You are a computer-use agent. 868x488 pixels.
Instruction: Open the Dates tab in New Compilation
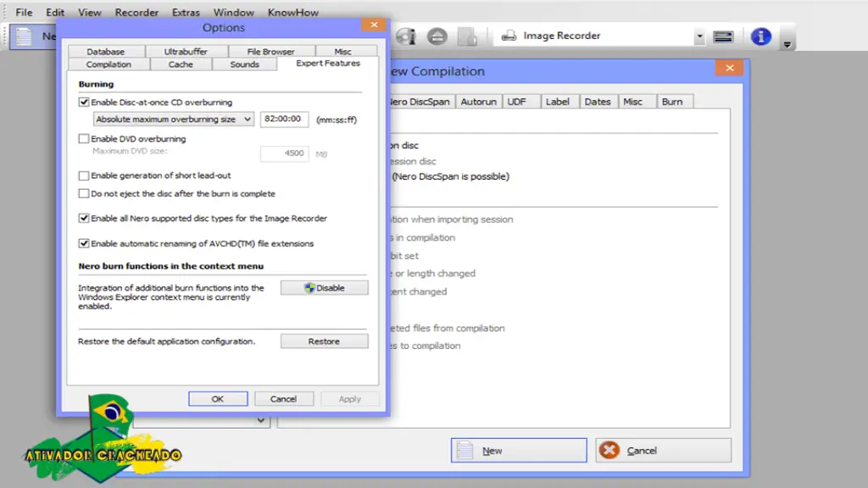tap(598, 102)
